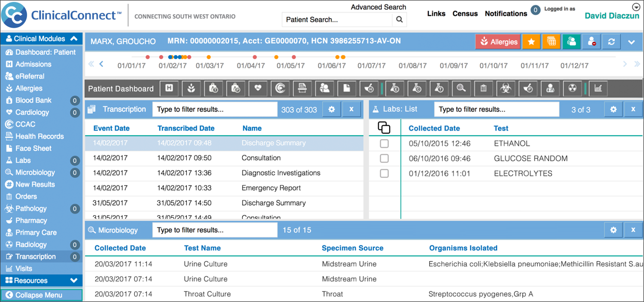Click select-all overlapping squares icon in Labs
The height and width of the screenshot is (302, 644).
pos(384,128)
